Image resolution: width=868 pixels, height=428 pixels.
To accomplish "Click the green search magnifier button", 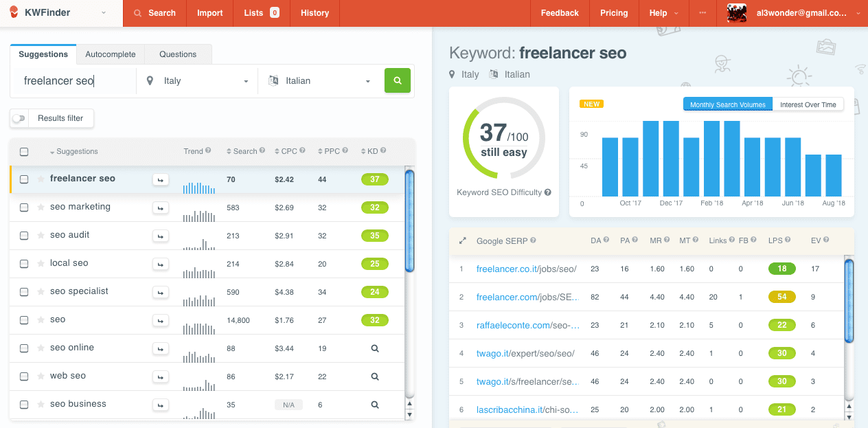I will coord(398,80).
